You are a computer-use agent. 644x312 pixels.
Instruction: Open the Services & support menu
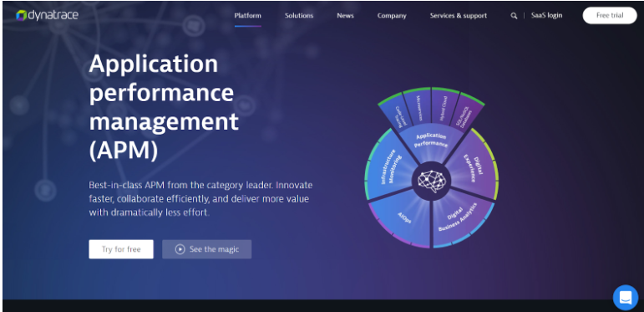tap(459, 16)
